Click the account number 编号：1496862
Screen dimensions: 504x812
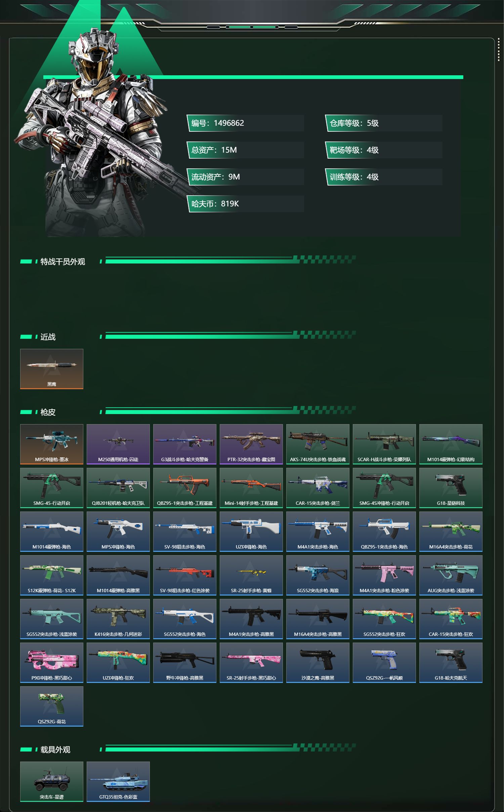pos(246,123)
